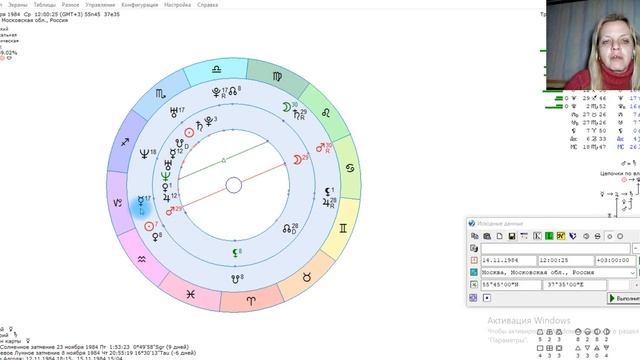Click the green square toolbar icon
Viewport: 640px width, 360px height.
[x=549, y=236]
